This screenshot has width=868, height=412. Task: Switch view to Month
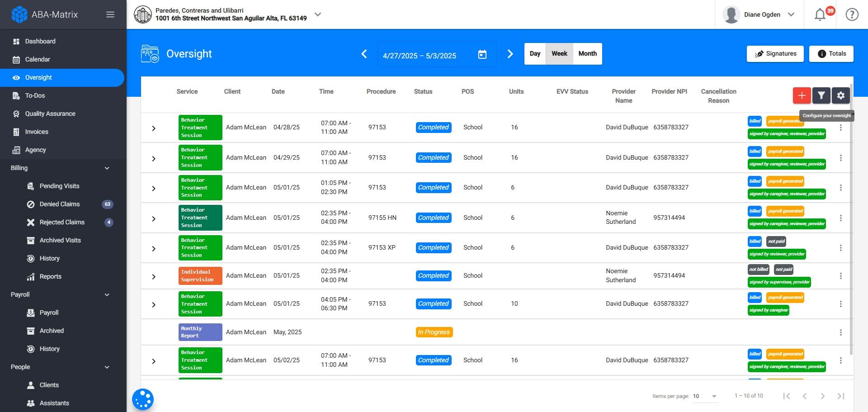point(587,54)
